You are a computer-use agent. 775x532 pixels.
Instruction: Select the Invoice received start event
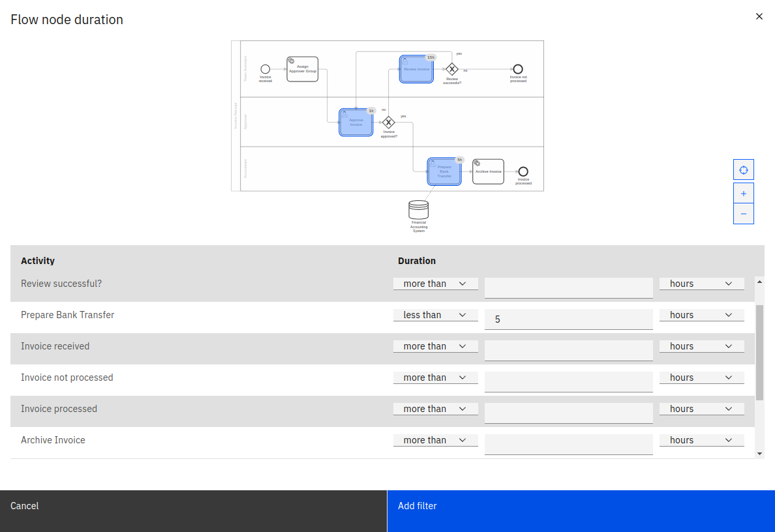tap(265, 70)
